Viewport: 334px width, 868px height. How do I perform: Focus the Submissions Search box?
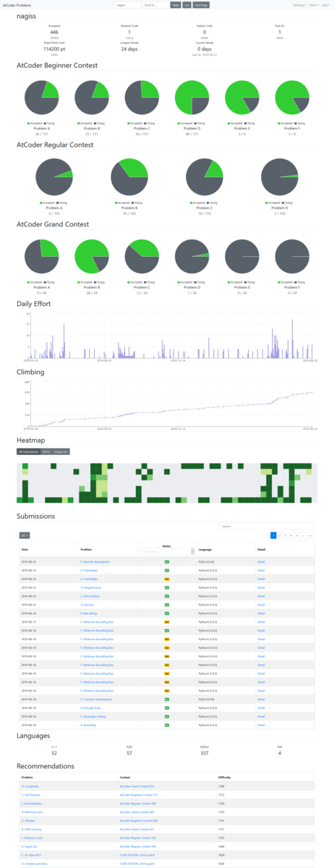tap(267, 526)
